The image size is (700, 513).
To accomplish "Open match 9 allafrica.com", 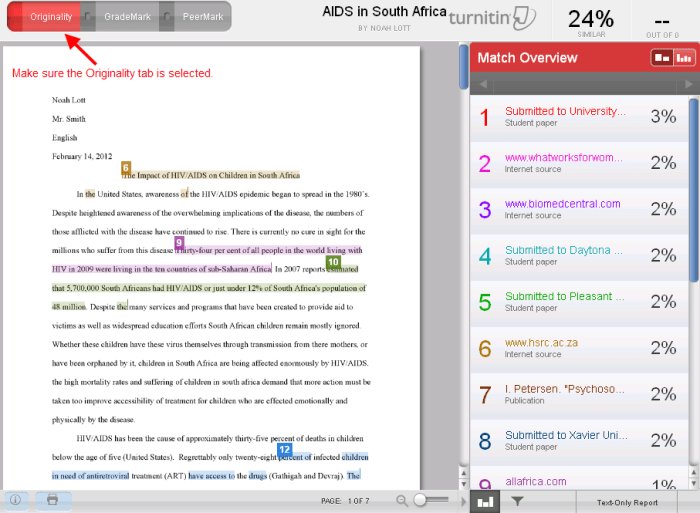I will click(579, 478).
